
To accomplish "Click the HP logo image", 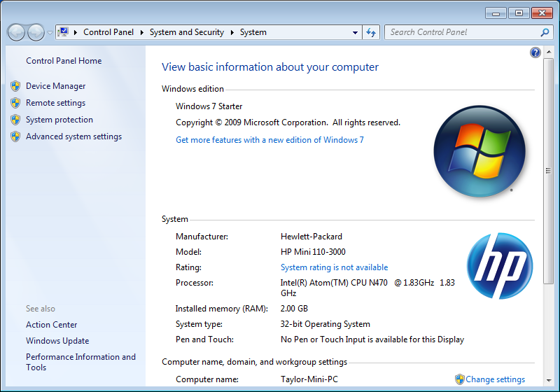I will 499,266.
